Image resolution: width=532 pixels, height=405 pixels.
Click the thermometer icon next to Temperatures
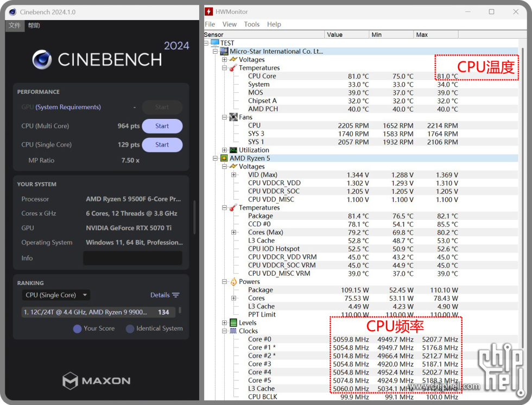pyautogui.click(x=233, y=68)
